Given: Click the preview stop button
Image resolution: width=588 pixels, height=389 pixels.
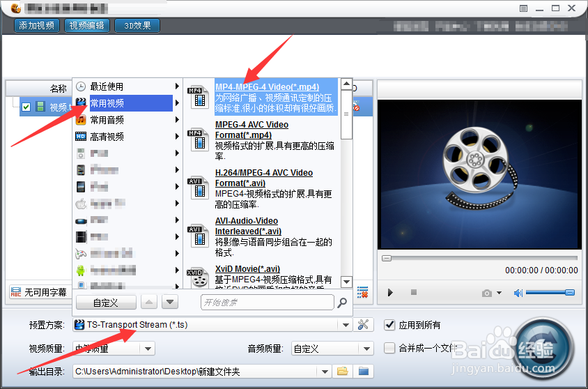Looking at the screenshot, I should [414, 292].
